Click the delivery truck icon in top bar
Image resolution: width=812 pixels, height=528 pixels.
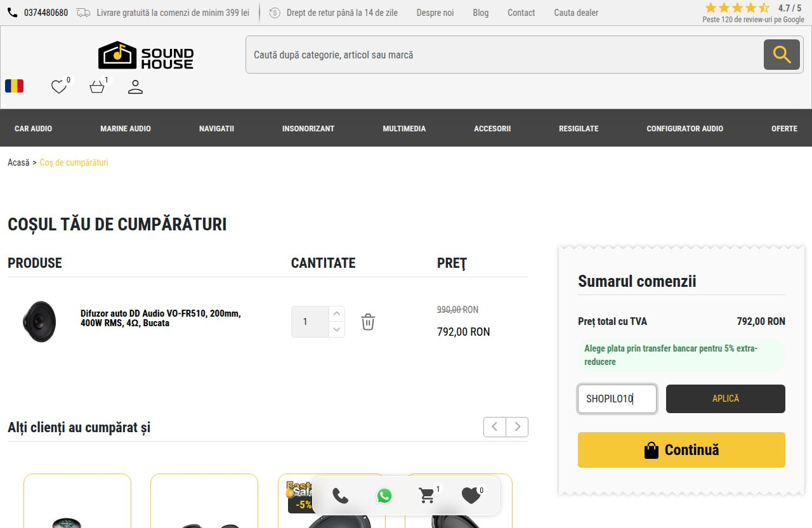pos(83,13)
